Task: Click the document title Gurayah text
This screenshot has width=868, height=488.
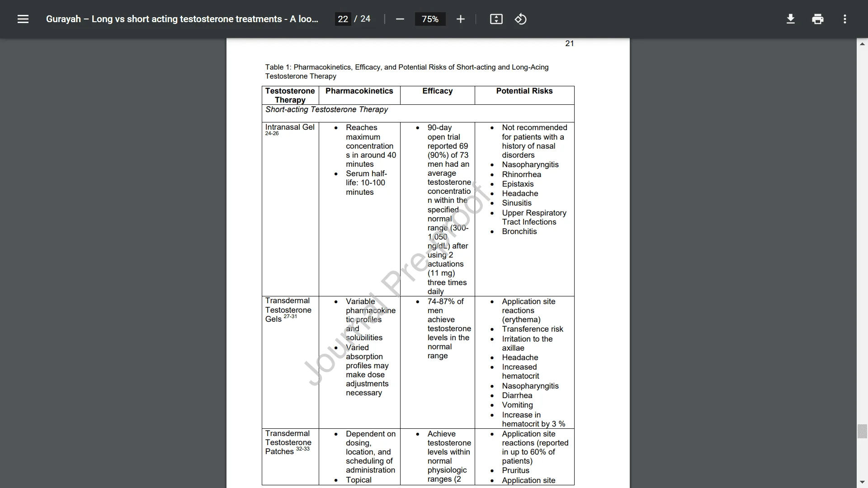Action: pos(182,19)
